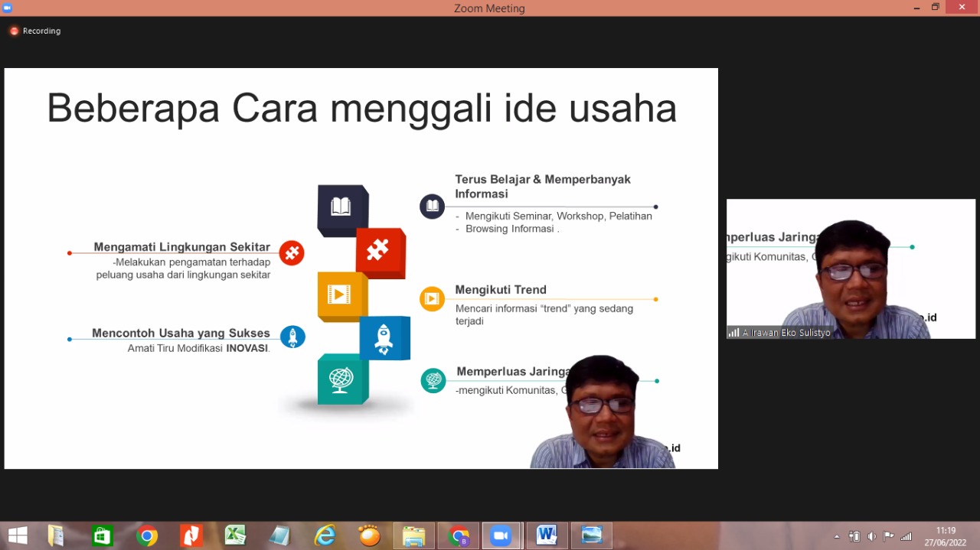The width and height of the screenshot is (980, 550).
Task: Click the red Recording indicator
Action: (35, 31)
